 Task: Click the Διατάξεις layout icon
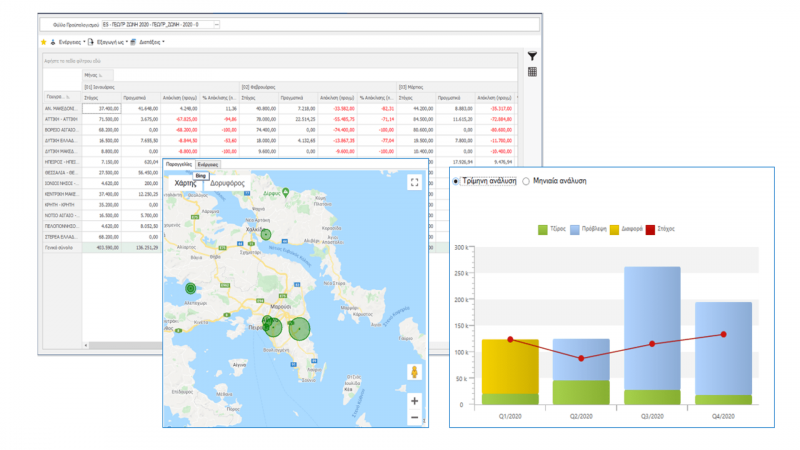[x=133, y=42]
